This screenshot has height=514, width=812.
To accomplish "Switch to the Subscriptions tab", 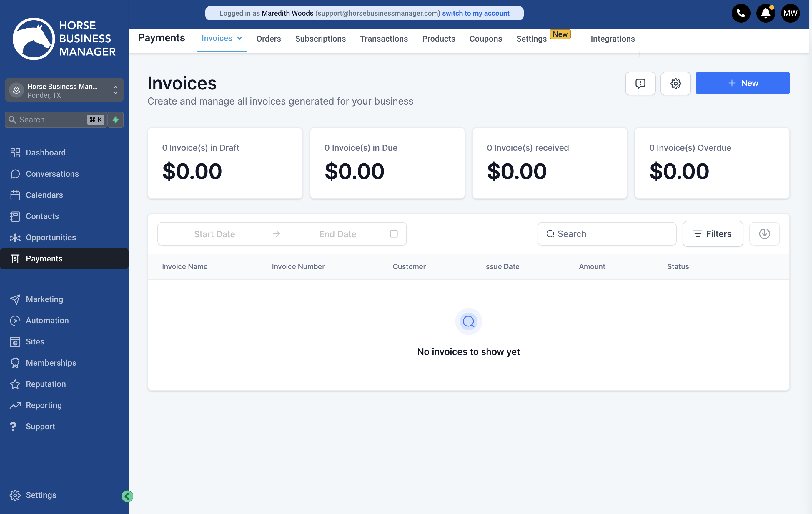I will pos(320,39).
